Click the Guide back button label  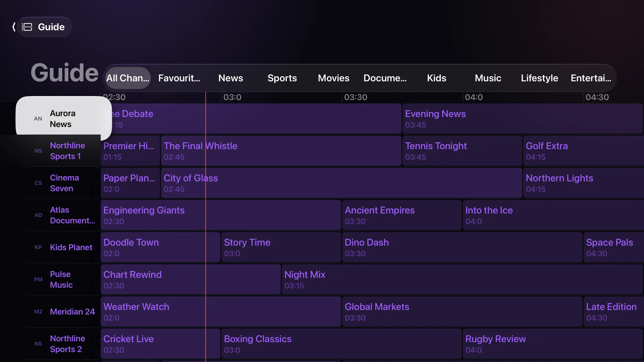[x=51, y=27]
